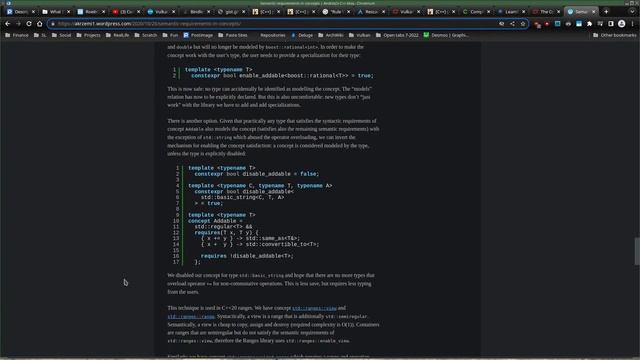This screenshot has width=640, height=360.
Task: Open the Fun bookmarks folder
Action: [x=170, y=36]
